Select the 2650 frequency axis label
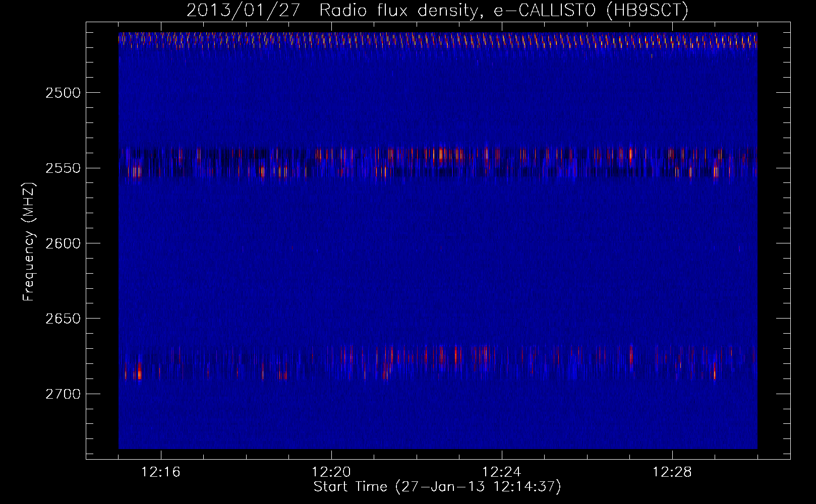This screenshot has height=504, width=816. pyautogui.click(x=63, y=319)
